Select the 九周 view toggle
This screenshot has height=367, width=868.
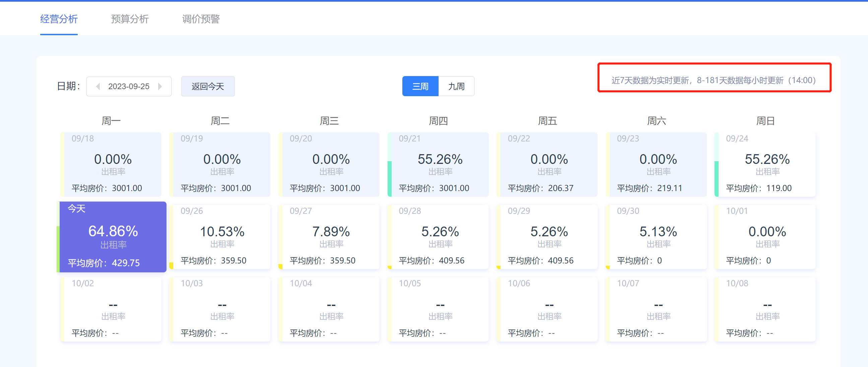(456, 86)
